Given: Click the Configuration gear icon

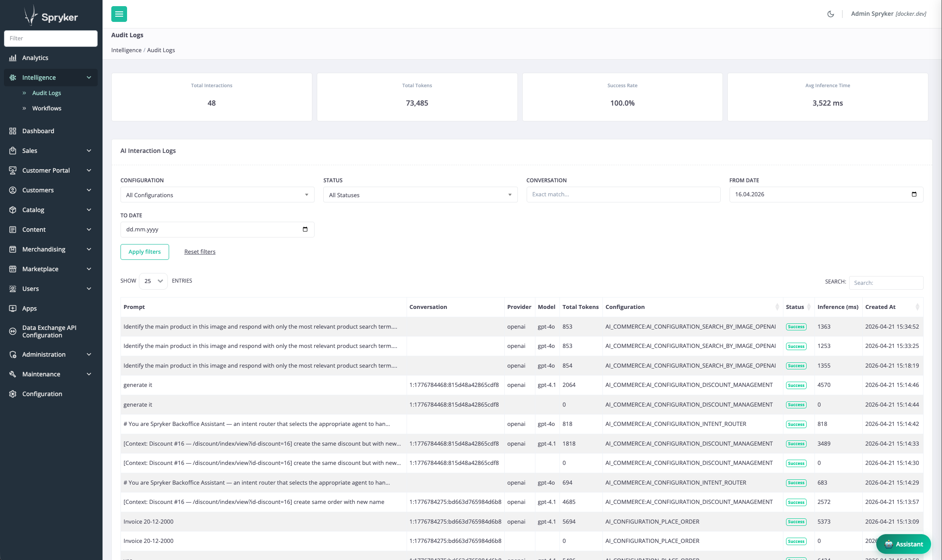Looking at the screenshot, I should (x=13, y=394).
